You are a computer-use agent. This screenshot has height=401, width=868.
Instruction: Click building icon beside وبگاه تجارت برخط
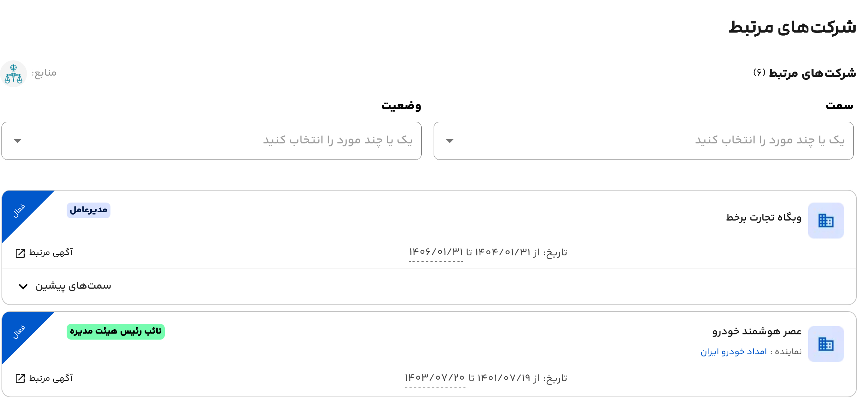click(x=825, y=221)
